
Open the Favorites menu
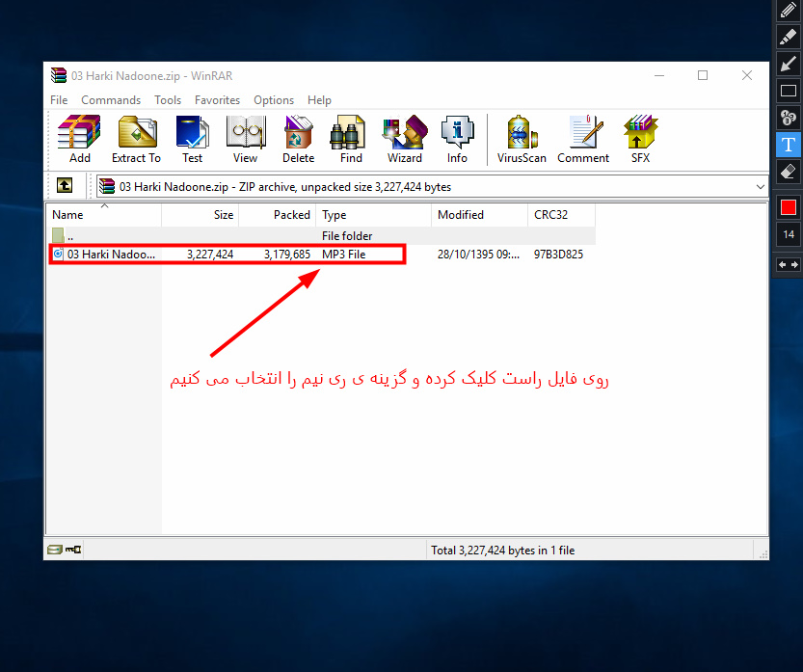tap(217, 100)
